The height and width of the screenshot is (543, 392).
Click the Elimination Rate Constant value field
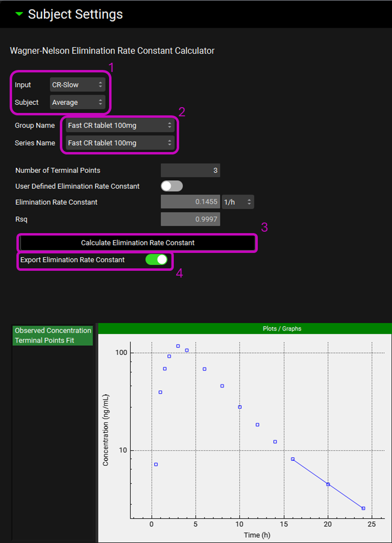[x=190, y=202]
